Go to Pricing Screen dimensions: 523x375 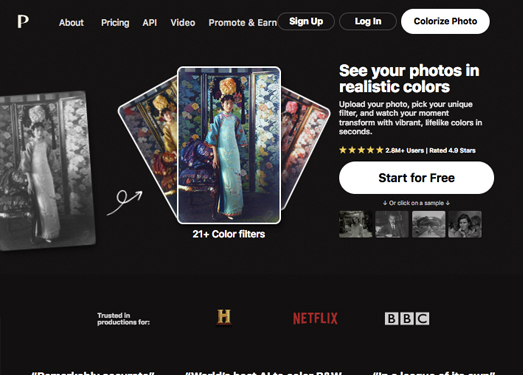[115, 23]
